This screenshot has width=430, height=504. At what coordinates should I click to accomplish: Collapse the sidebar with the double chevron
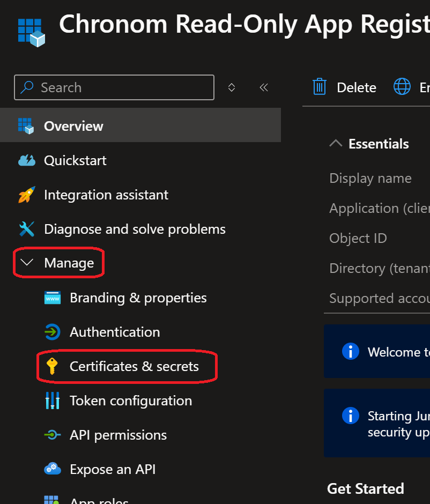coord(263,87)
